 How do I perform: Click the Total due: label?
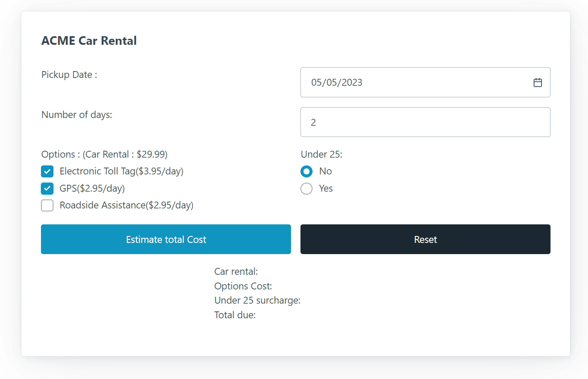click(x=235, y=315)
